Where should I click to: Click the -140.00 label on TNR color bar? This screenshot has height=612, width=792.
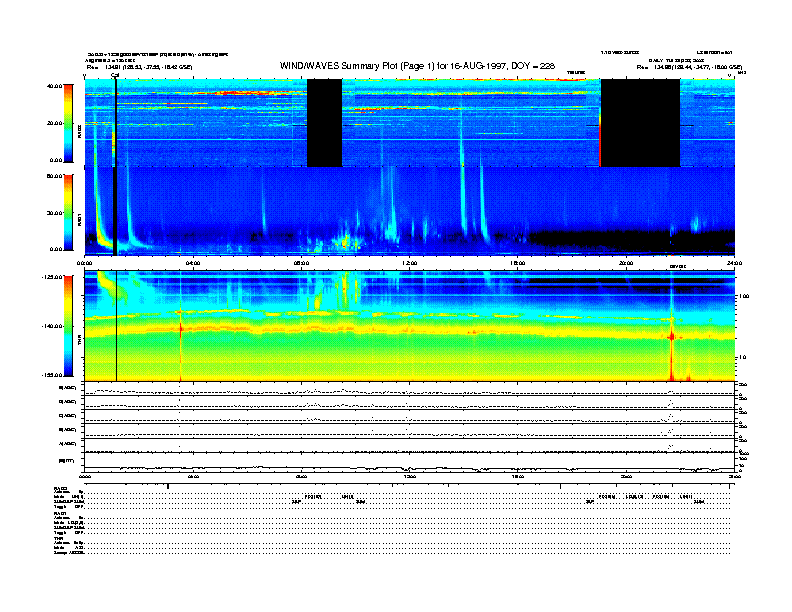(x=52, y=326)
